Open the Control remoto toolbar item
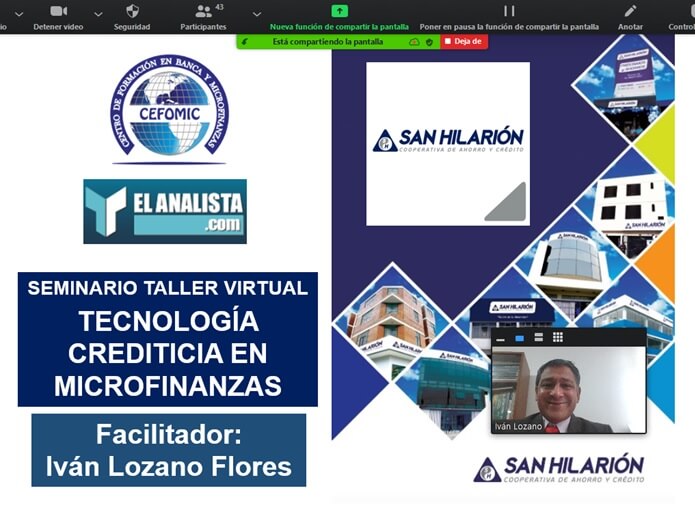695x518 pixels. pos(682,17)
